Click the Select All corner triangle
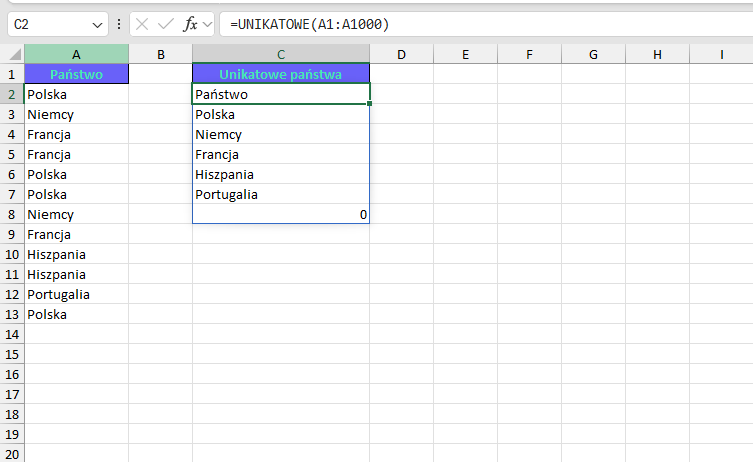This screenshot has width=753, height=462. [x=13, y=53]
